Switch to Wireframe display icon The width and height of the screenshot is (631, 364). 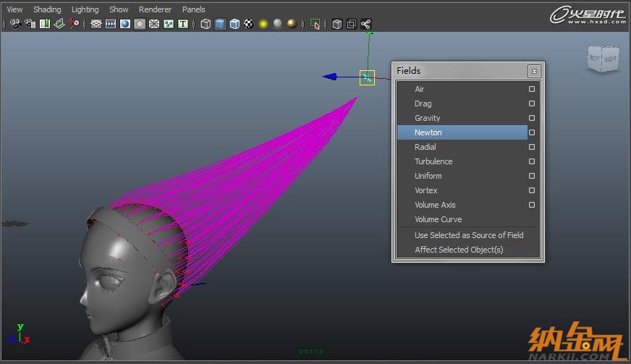pyautogui.click(x=206, y=24)
